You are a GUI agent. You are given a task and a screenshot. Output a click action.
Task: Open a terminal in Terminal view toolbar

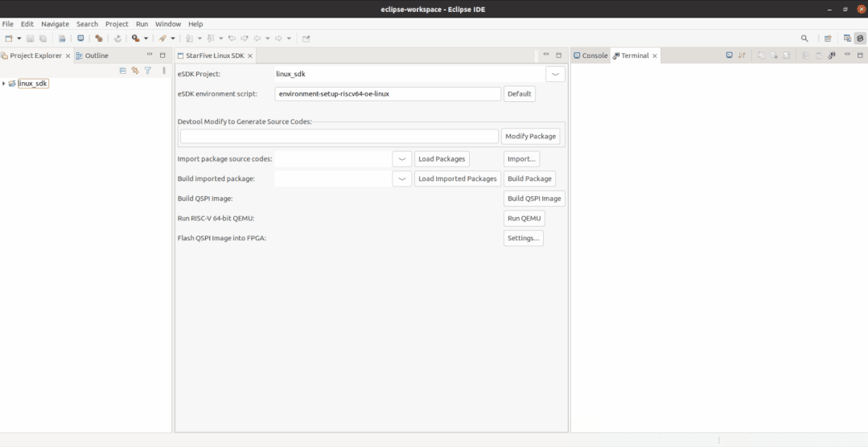(x=729, y=55)
